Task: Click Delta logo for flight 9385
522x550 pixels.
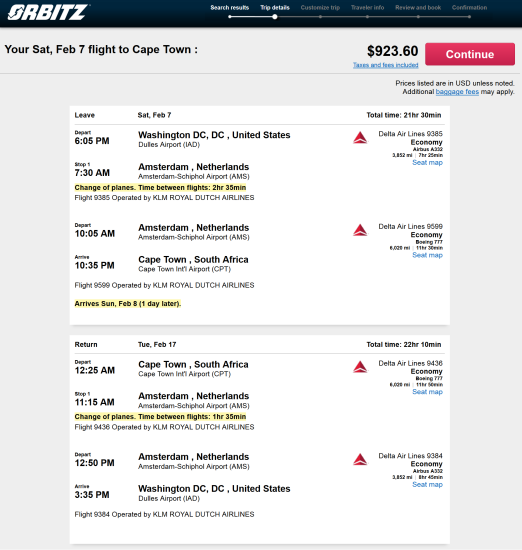Action: pyautogui.click(x=360, y=138)
